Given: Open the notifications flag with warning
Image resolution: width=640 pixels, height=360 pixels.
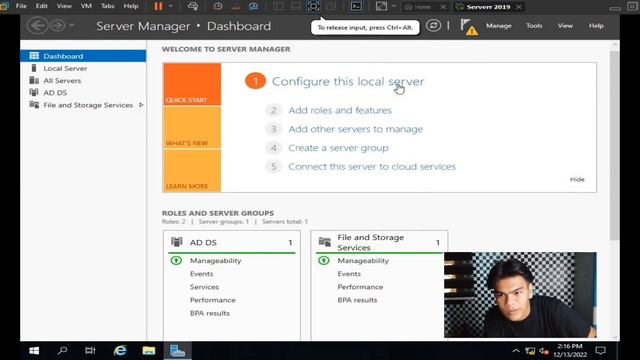Looking at the screenshot, I should pyautogui.click(x=469, y=27).
